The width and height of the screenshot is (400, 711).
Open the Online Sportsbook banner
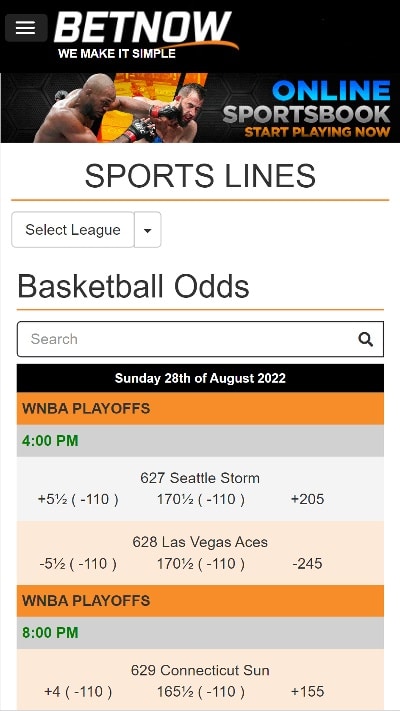pos(200,108)
